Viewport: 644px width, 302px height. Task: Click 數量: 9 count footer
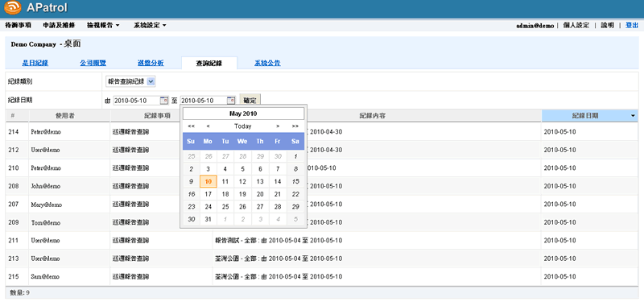click(x=19, y=293)
